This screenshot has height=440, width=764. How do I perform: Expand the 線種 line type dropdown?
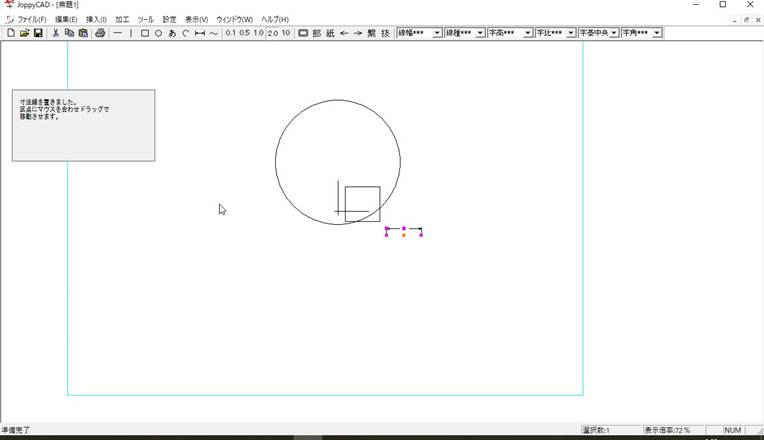pos(480,33)
